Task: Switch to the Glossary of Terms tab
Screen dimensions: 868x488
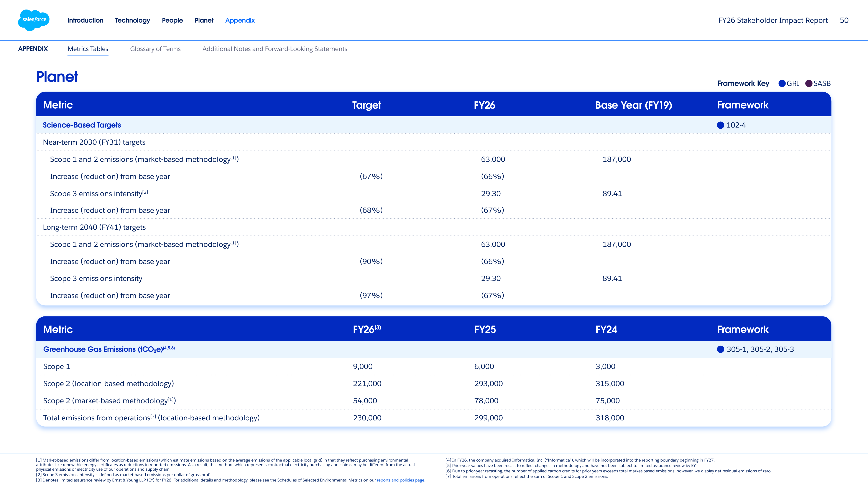Action: [155, 49]
